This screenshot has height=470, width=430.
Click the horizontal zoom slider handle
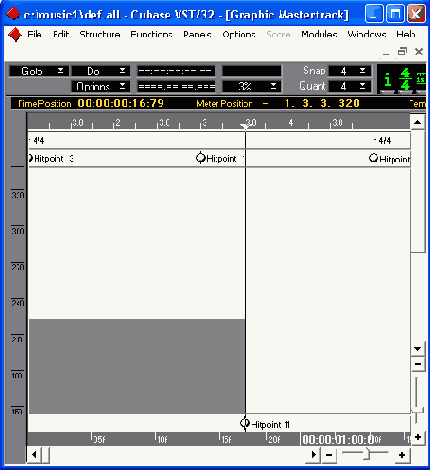point(368,454)
